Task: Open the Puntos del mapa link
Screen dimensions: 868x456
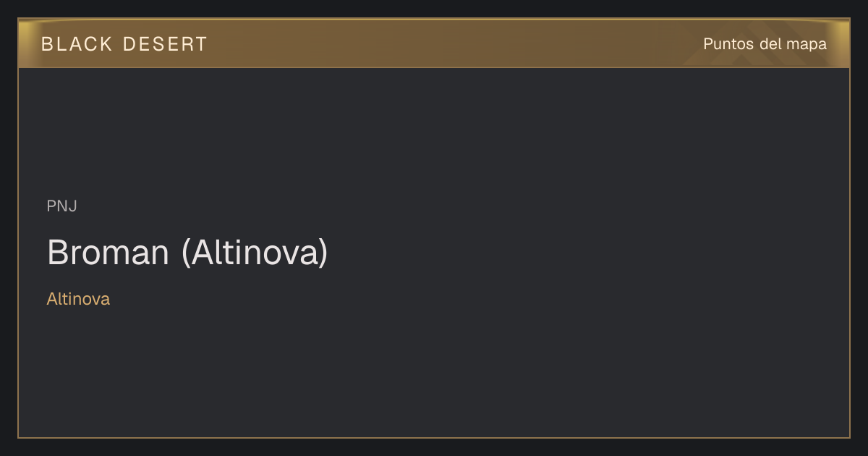Action: [765, 44]
